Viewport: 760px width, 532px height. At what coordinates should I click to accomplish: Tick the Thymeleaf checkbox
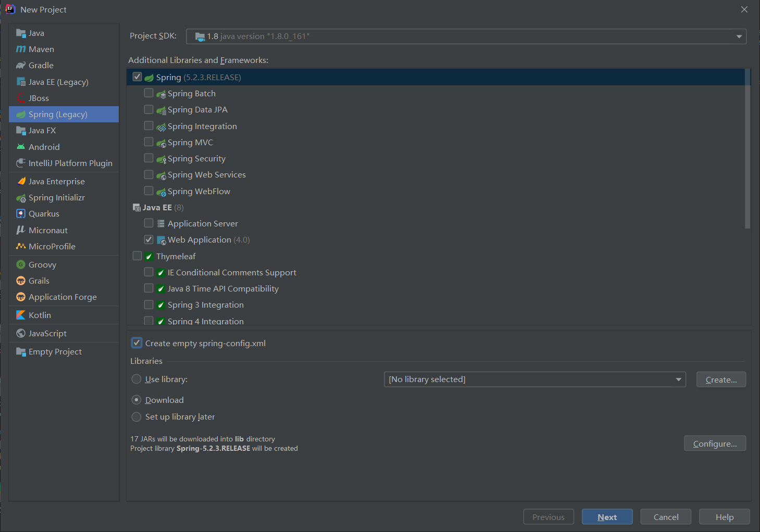click(138, 256)
